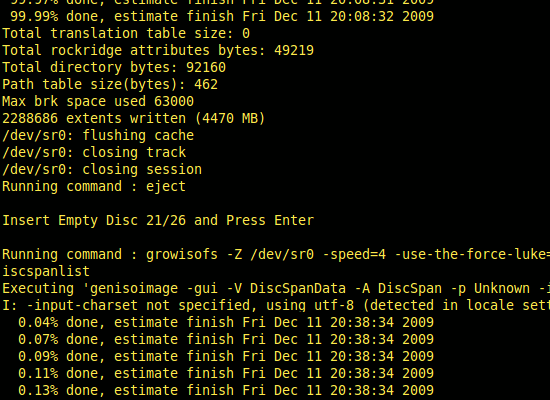Click the growisofs -Z /dev/sr0 command line

click(276, 254)
